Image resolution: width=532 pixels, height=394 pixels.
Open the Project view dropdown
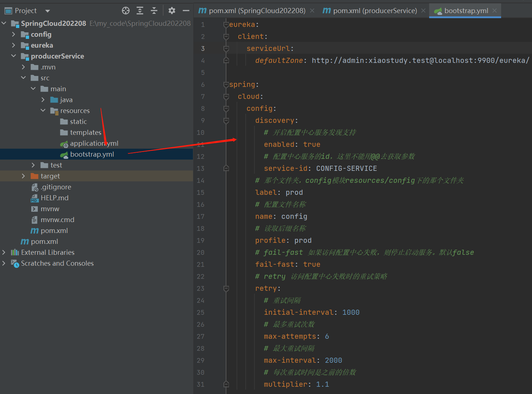tap(48, 11)
